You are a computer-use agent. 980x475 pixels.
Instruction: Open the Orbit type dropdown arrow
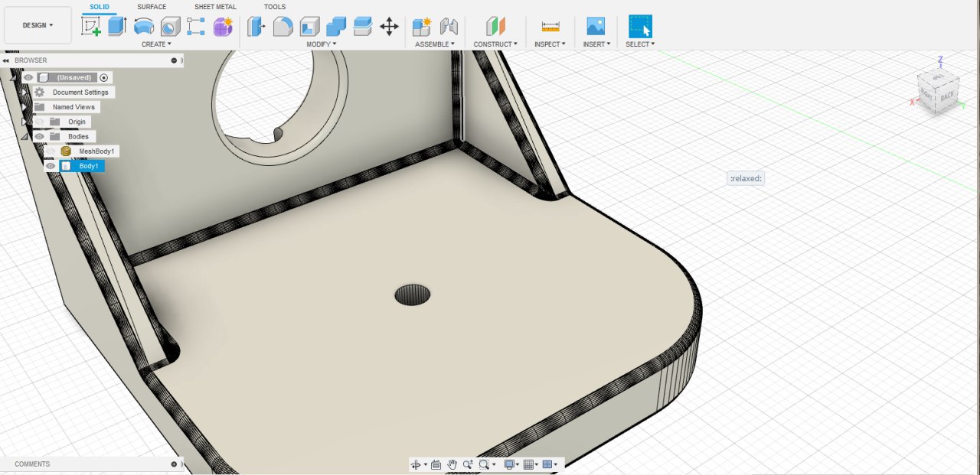(x=425, y=464)
